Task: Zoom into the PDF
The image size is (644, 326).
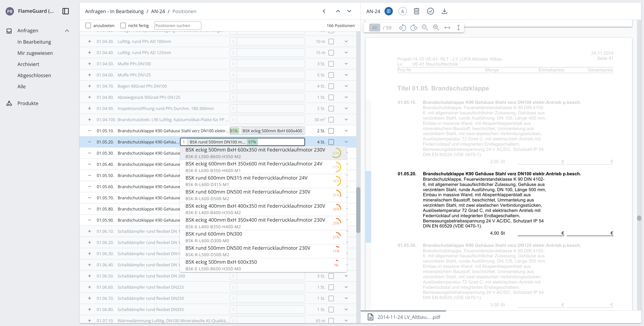Action: pos(436,28)
